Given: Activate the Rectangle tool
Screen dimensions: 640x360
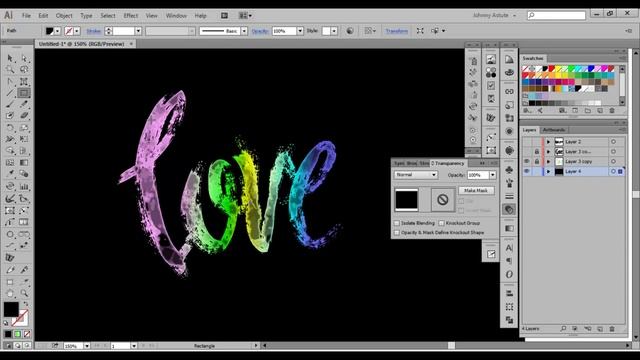Looking at the screenshot, I should (24, 93).
